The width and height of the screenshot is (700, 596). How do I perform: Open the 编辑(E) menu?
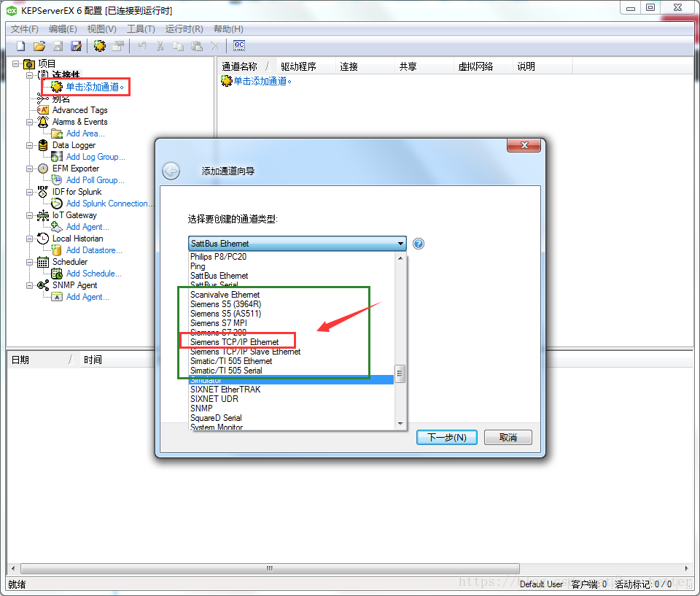pos(63,29)
